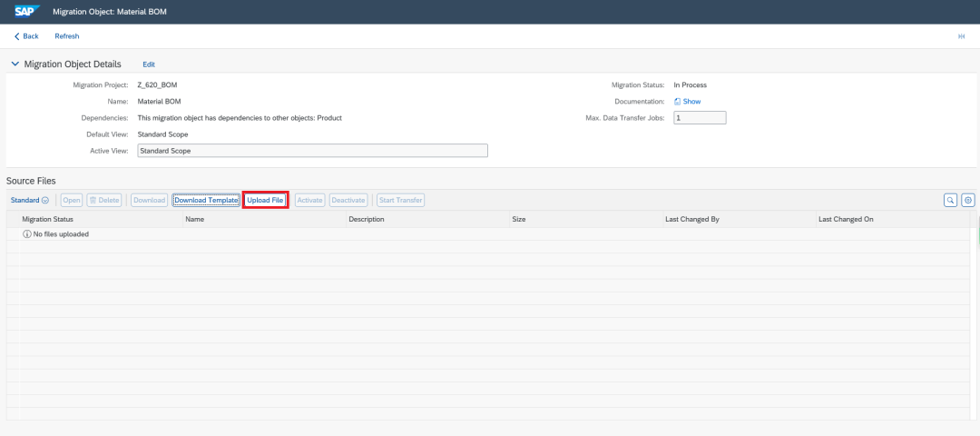Click the 'Standard Scope' default view value
980x436 pixels.
(162, 134)
